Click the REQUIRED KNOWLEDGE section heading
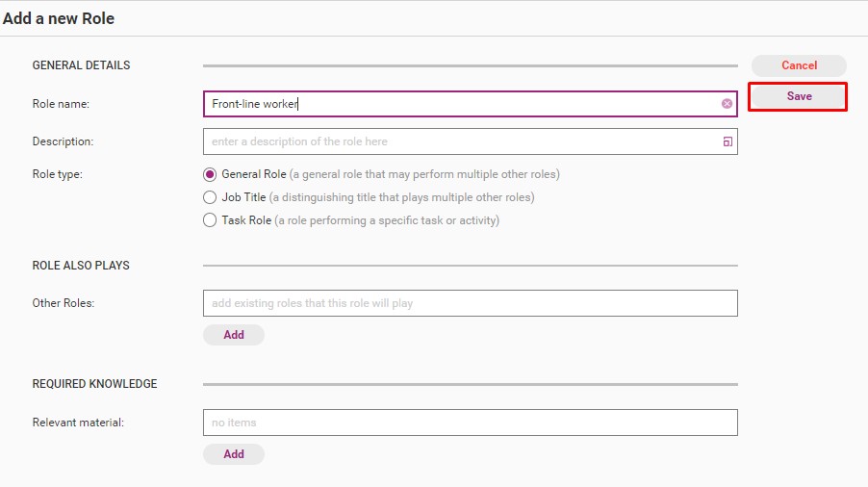Screen dimensions: 868x487 tap(94, 384)
